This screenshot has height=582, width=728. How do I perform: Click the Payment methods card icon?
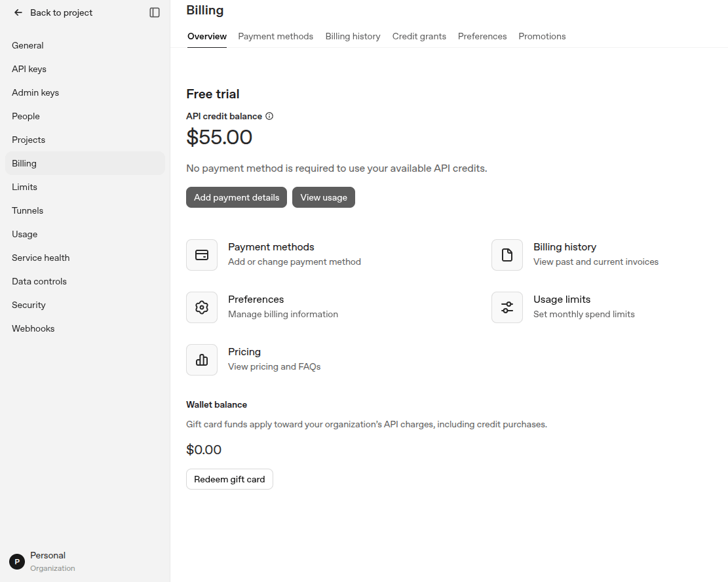tap(202, 255)
